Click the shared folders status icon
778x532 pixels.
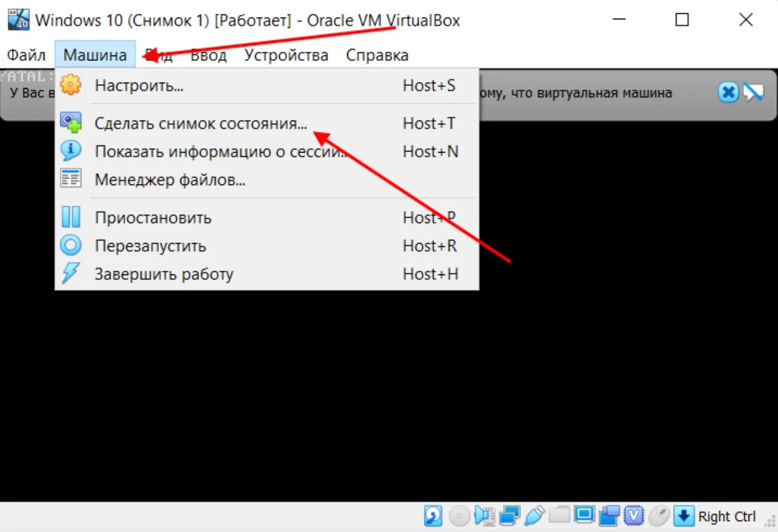point(560,516)
